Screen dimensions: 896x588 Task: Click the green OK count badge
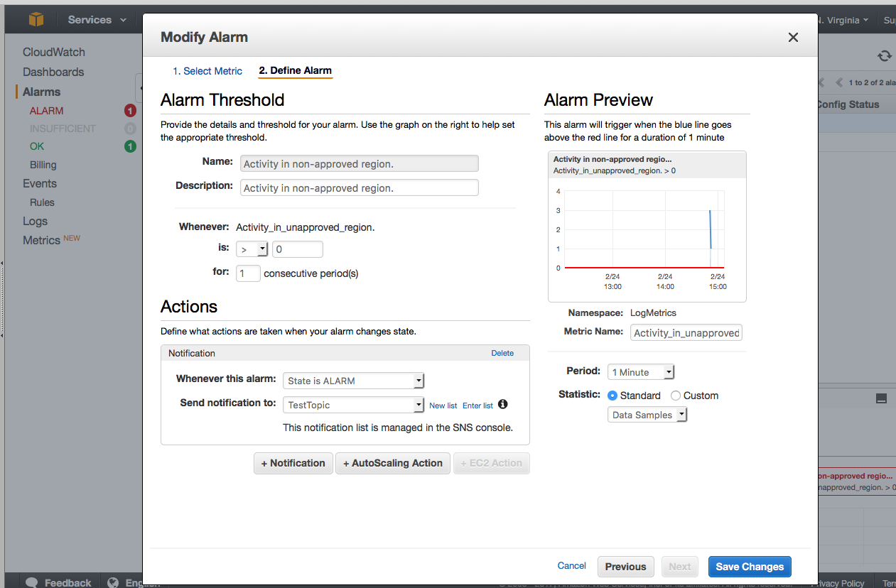[x=130, y=146]
